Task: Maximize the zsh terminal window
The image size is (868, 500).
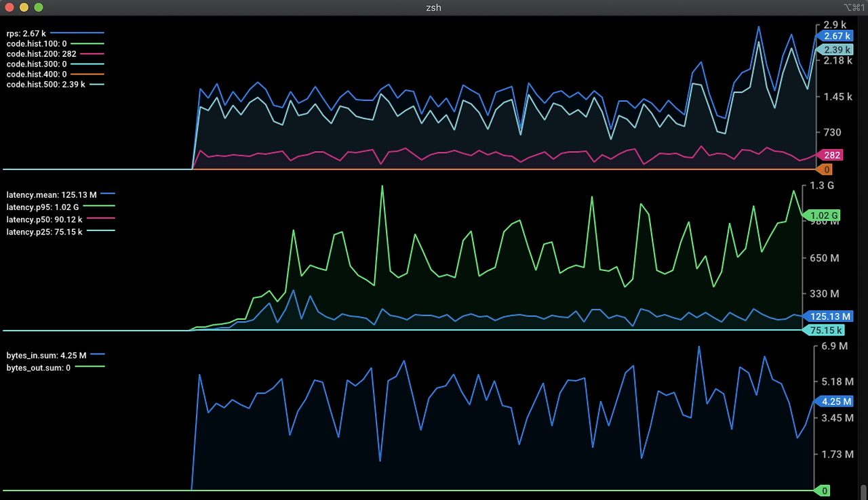Action: pos(38,7)
